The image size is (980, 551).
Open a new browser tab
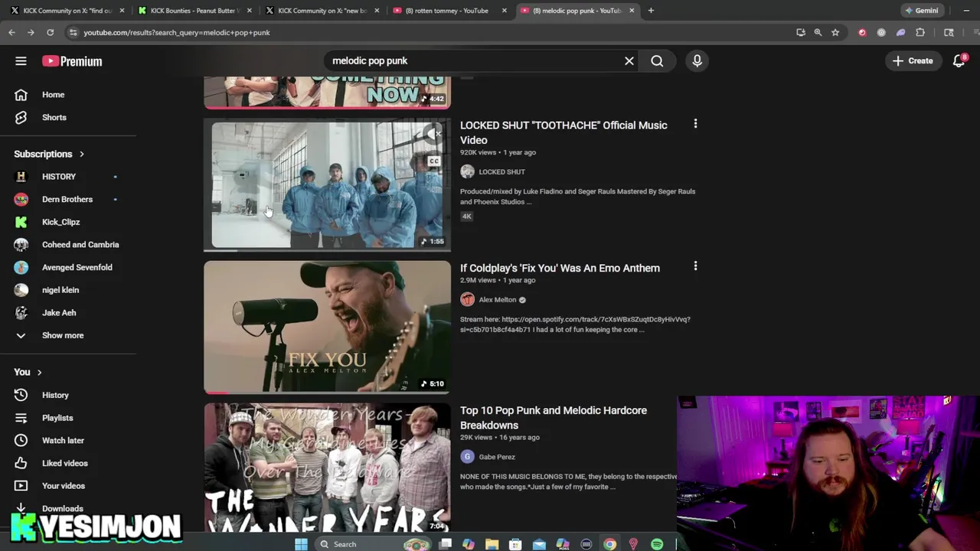coord(651,11)
